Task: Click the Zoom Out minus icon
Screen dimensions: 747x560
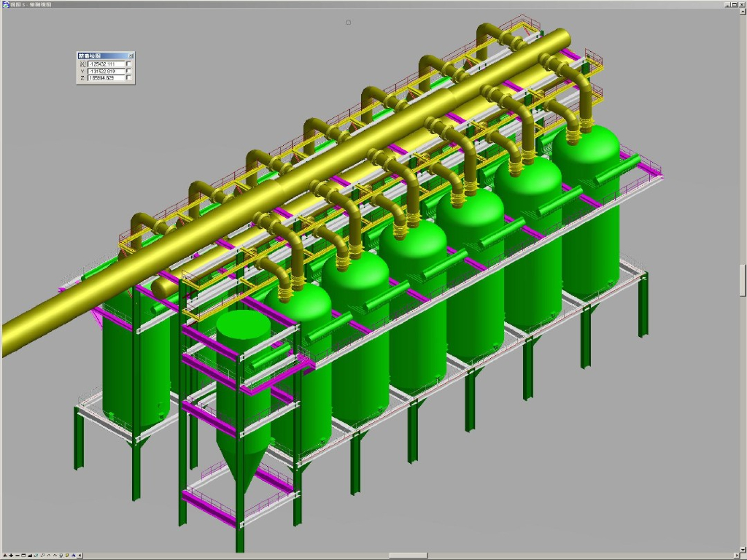Action: pyautogui.click(x=18, y=555)
